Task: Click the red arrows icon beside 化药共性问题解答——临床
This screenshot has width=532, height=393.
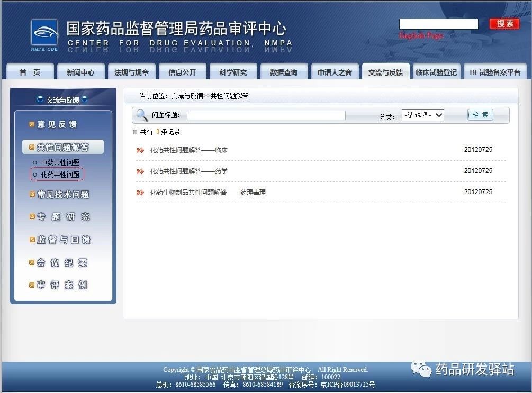Action: [140, 150]
